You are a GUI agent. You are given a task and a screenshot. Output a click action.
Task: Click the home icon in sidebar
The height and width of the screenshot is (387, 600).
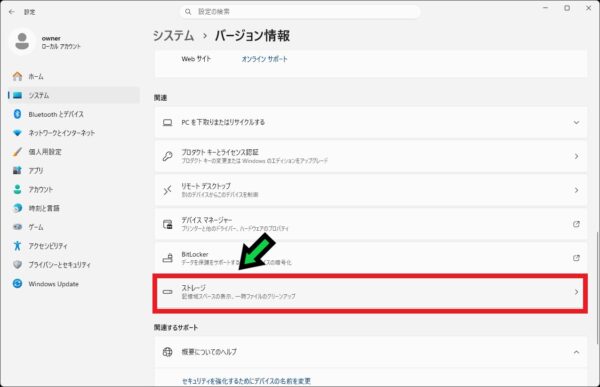click(17, 76)
